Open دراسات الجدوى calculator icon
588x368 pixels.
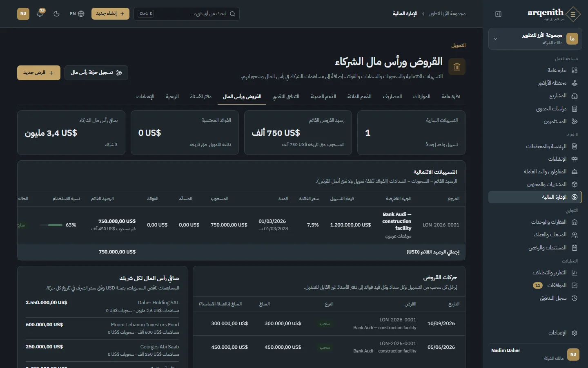(575, 109)
